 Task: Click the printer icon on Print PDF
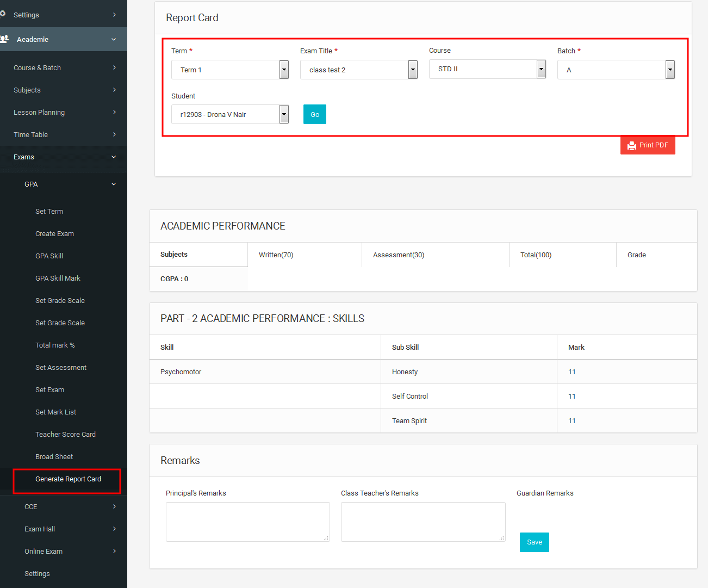coord(632,145)
